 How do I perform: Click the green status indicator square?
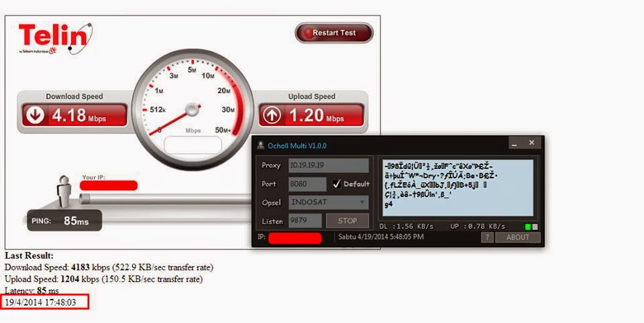(x=528, y=227)
